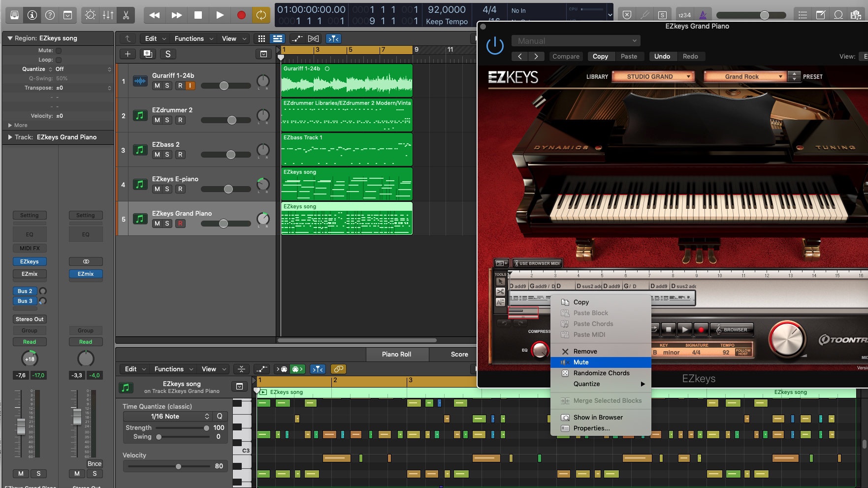Click the Compare button in plugin header
The image size is (868, 488).
[566, 57]
